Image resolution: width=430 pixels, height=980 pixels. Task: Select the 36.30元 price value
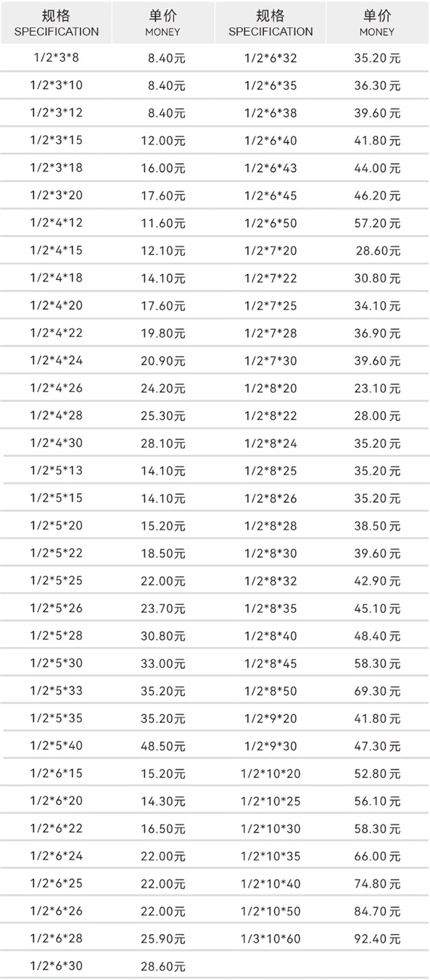(x=377, y=85)
